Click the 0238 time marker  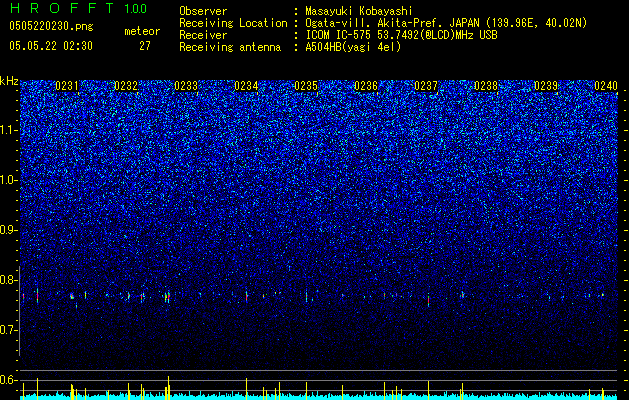pos(486,86)
